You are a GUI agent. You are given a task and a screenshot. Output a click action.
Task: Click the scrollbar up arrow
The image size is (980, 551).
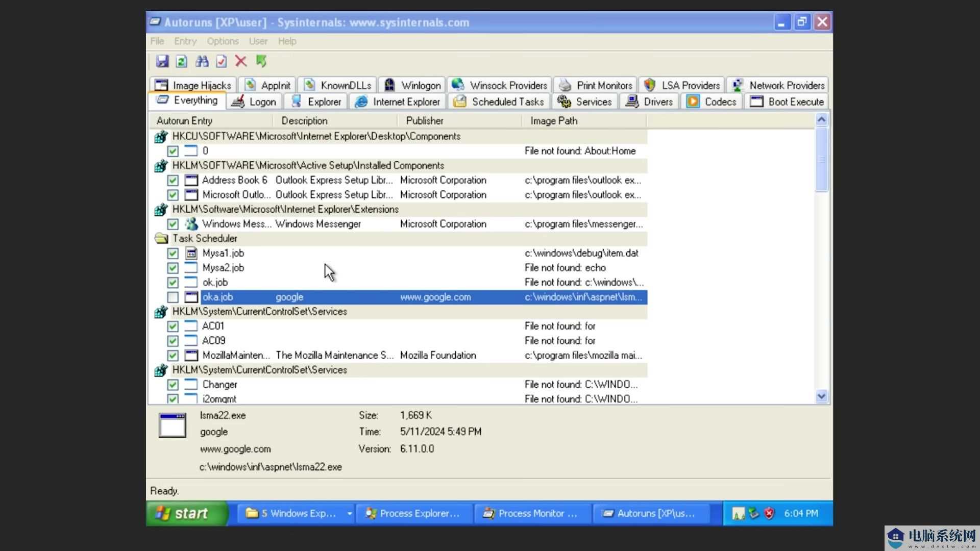coord(821,119)
